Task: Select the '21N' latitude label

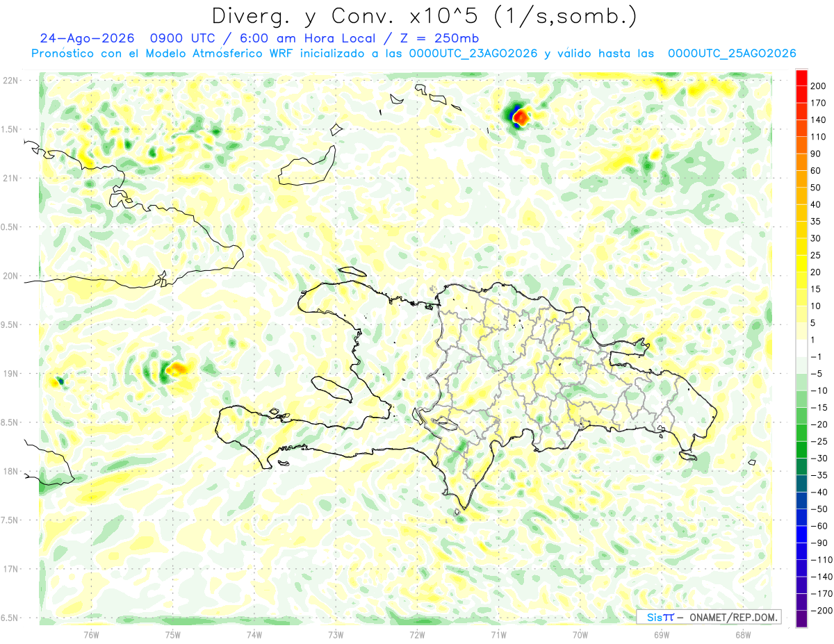Action: 10,178
